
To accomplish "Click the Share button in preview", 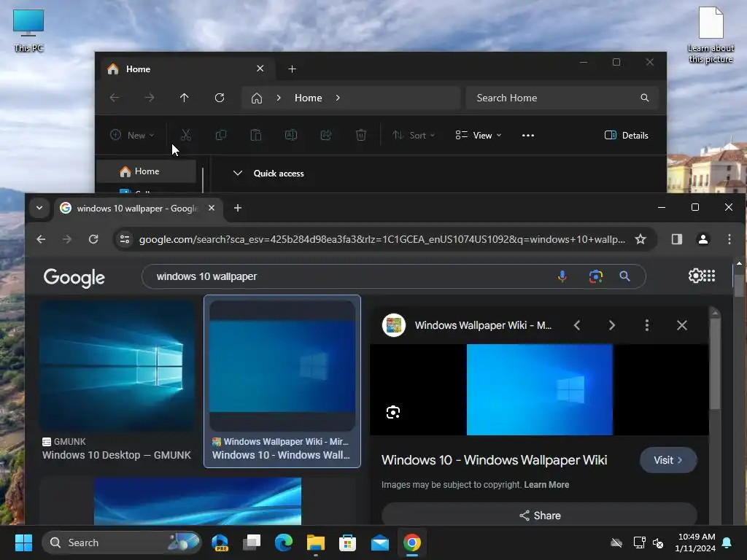I will click(539, 516).
